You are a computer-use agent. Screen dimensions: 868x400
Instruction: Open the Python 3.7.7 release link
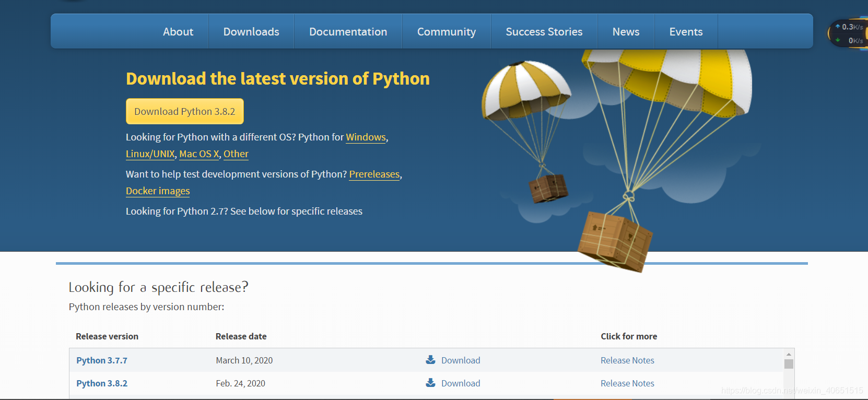102,360
